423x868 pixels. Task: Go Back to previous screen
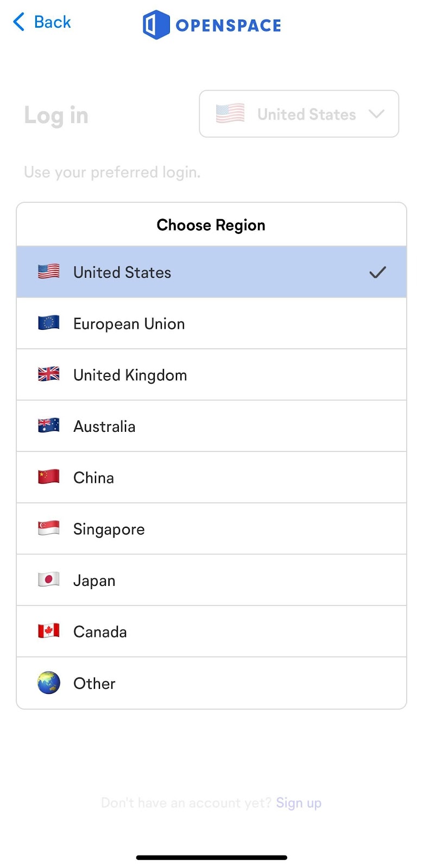42,22
